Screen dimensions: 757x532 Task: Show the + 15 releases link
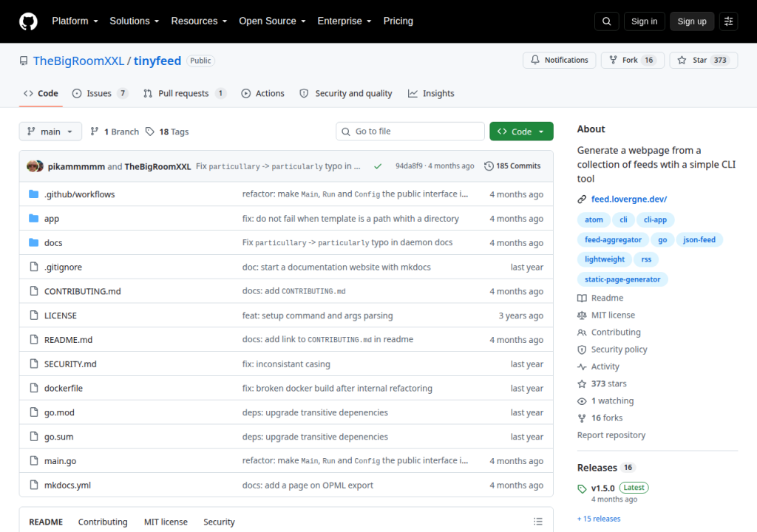[x=599, y=519]
